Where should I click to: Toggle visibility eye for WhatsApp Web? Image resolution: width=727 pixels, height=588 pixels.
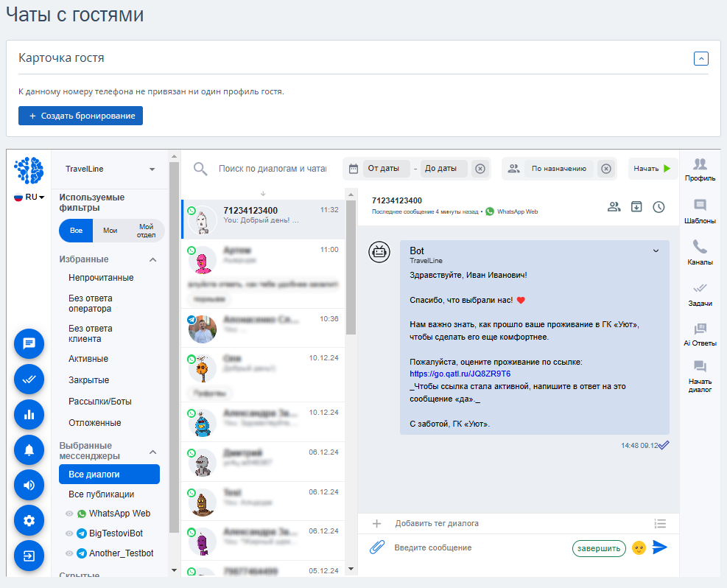click(69, 514)
